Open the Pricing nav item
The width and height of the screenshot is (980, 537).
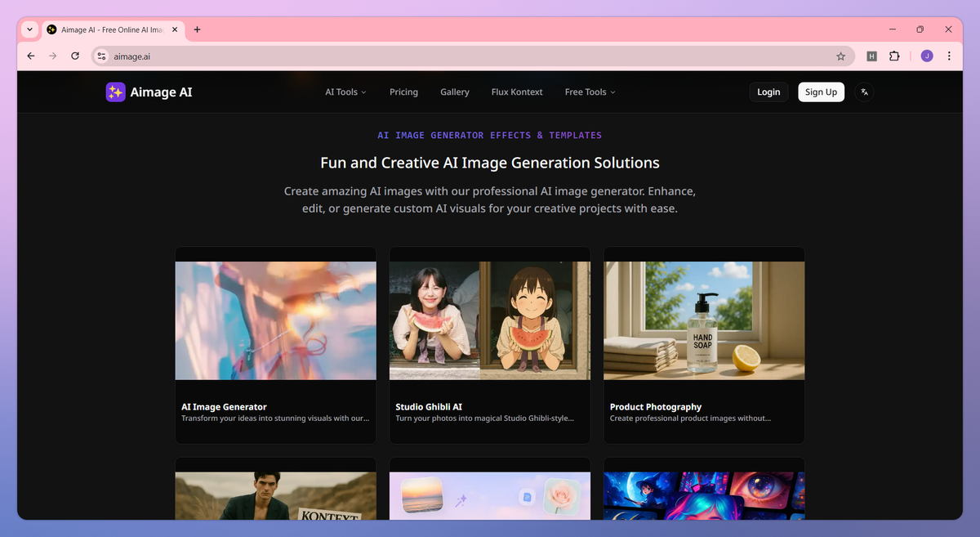click(x=403, y=92)
